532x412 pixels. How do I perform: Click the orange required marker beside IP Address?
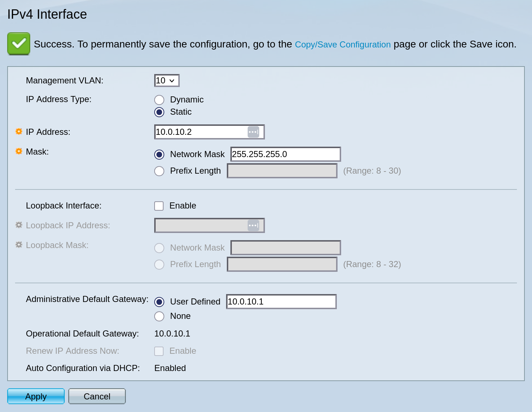19,132
